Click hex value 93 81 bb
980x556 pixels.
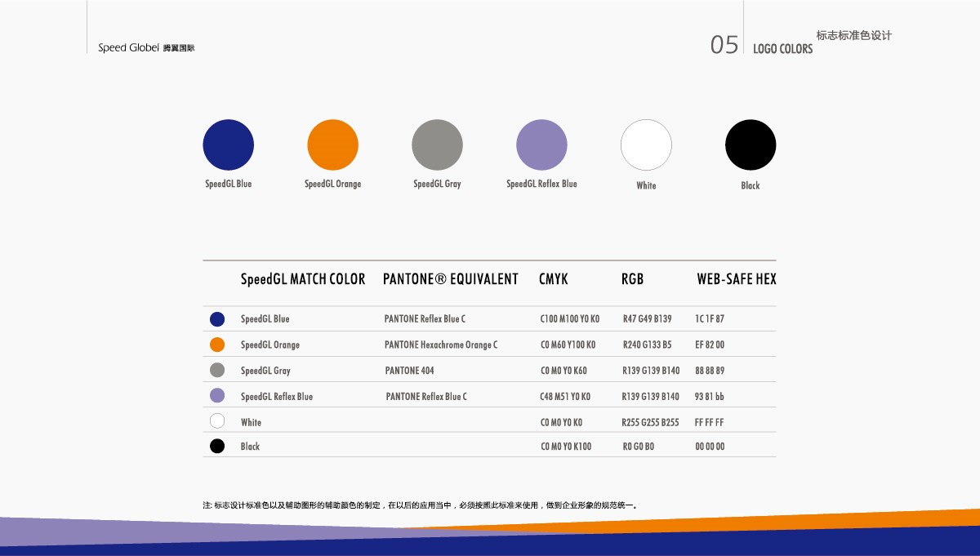click(710, 397)
